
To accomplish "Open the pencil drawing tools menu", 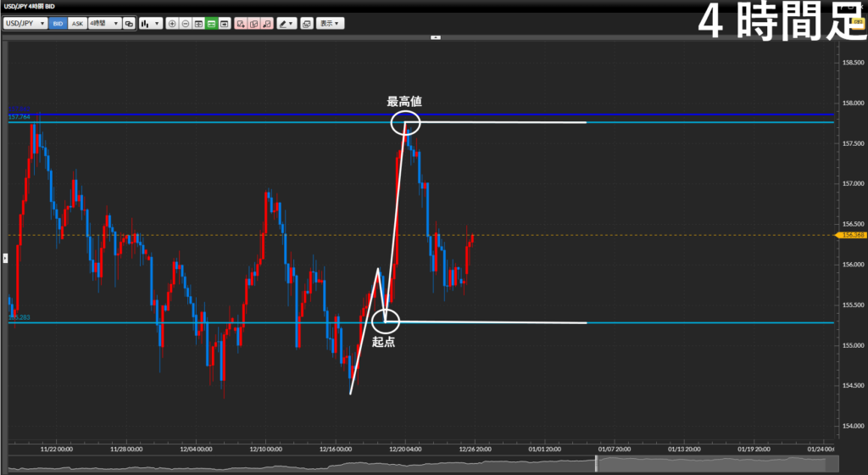I will pyautogui.click(x=287, y=24).
